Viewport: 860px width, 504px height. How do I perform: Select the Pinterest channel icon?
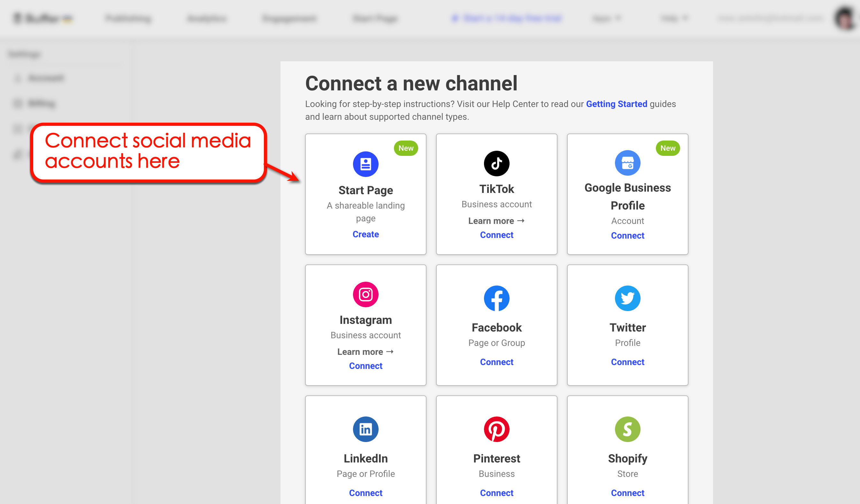[496, 429]
